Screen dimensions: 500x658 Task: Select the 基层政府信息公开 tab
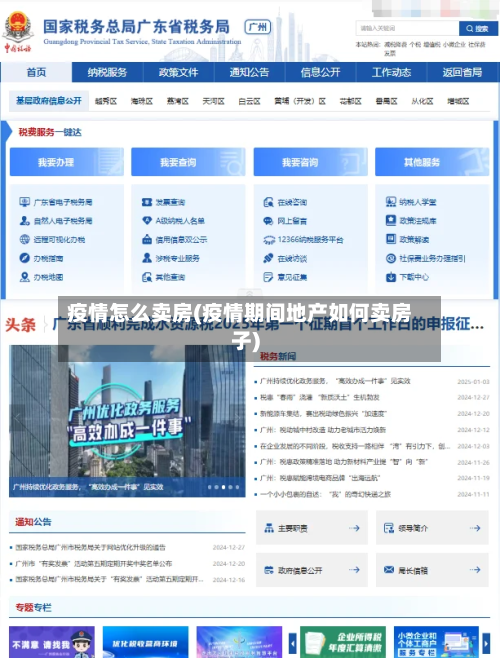click(x=49, y=101)
